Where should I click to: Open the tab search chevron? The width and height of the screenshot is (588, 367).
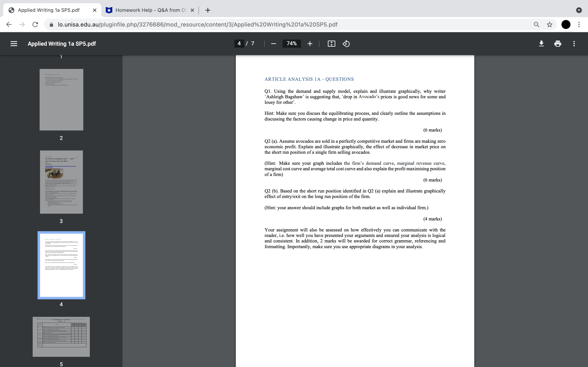[x=579, y=10]
